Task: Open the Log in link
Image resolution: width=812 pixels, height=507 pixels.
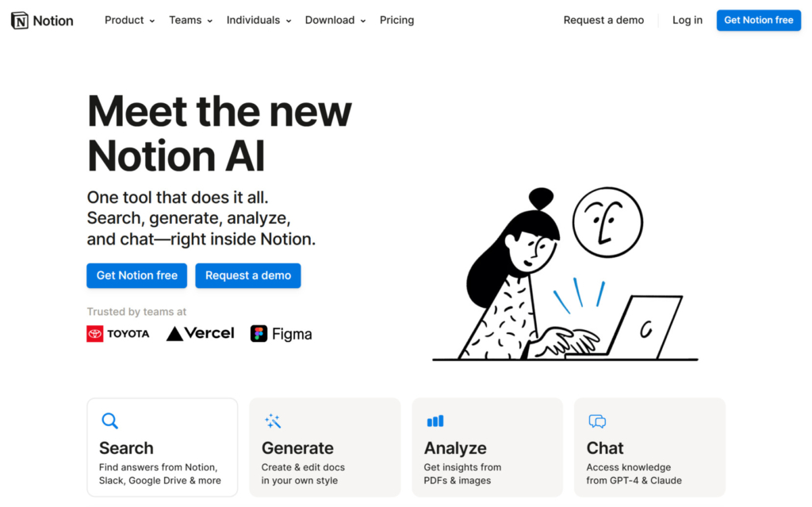Action: (x=687, y=20)
